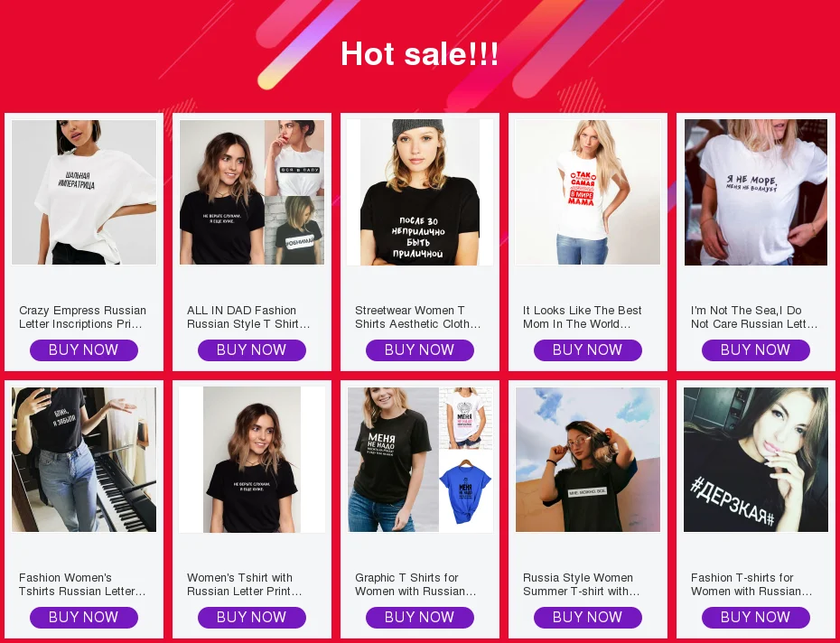Click BUY NOW under I'm Not The Sea shirt

click(755, 349)
